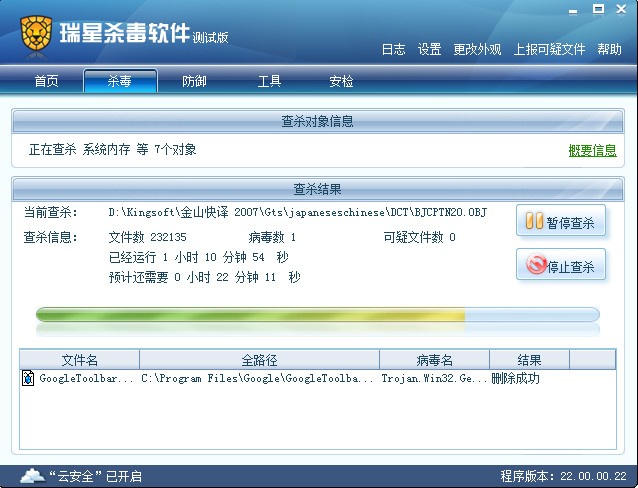Click the GoogleToolbar file icon in results
638x488 pixels.
click(x=28, y=378)
